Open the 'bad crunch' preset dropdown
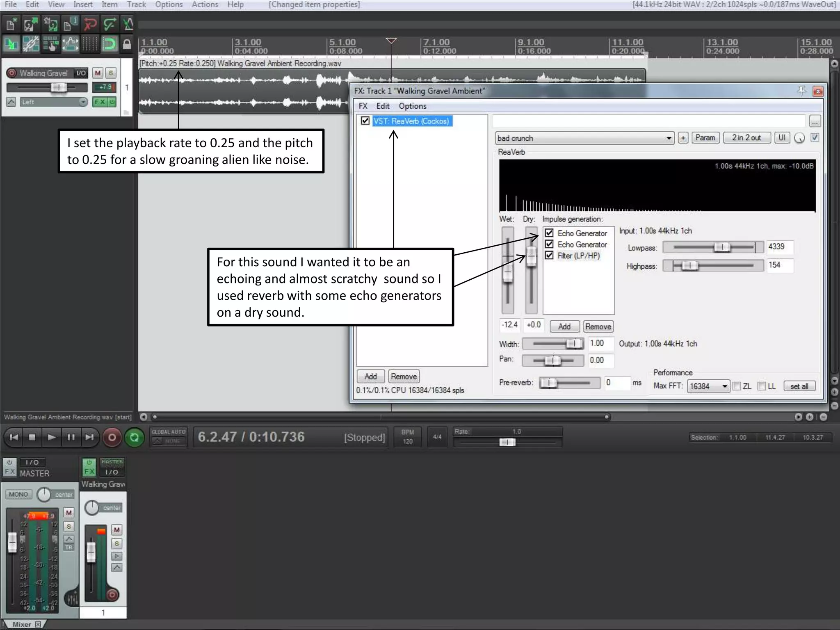The width and height of the screenshot is (840, 630). [x=669, y=138]
